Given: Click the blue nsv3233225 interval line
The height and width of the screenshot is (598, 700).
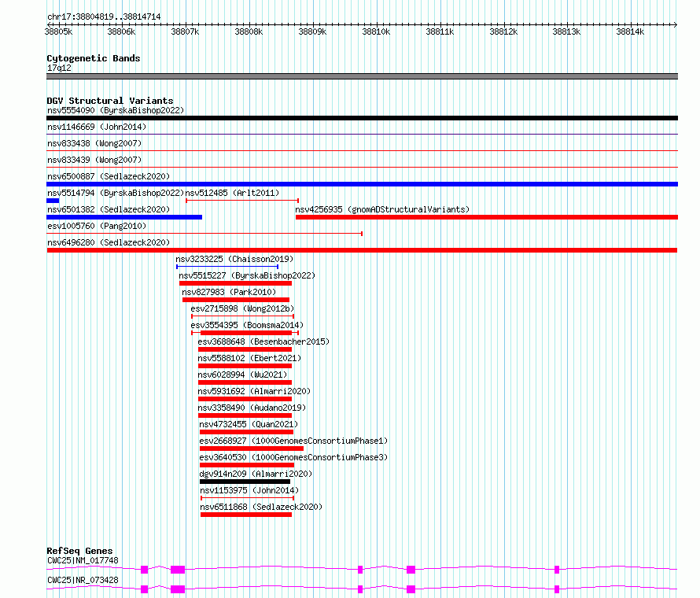Looking at the screenshot, I should click(227, 267).
